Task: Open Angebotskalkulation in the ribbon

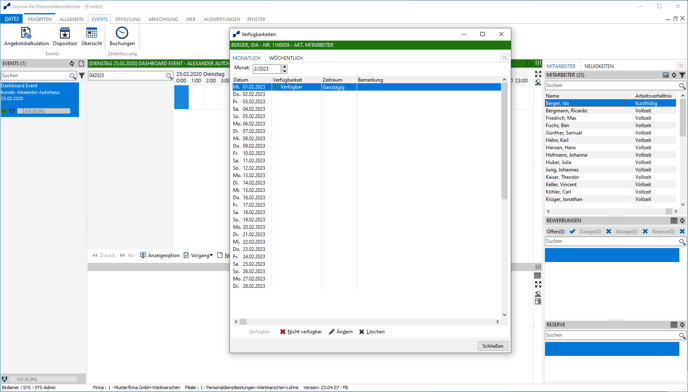Action: 26,36
